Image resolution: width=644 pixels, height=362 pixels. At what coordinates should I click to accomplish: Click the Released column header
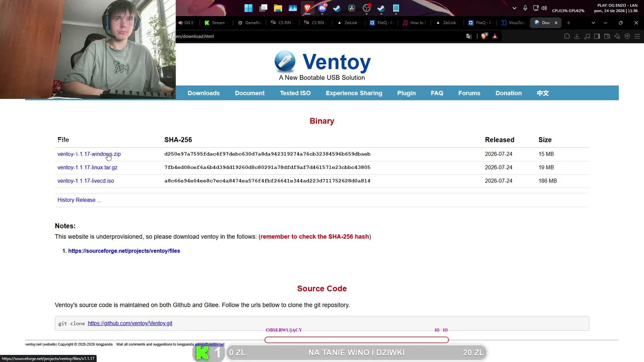(x=500, y=140)
